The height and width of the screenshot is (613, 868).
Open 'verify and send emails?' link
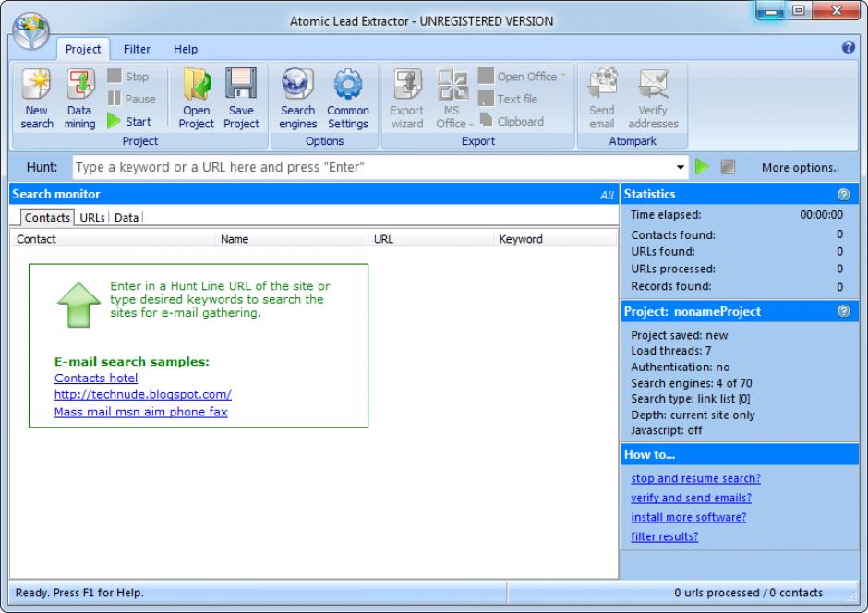coord(691,498)
